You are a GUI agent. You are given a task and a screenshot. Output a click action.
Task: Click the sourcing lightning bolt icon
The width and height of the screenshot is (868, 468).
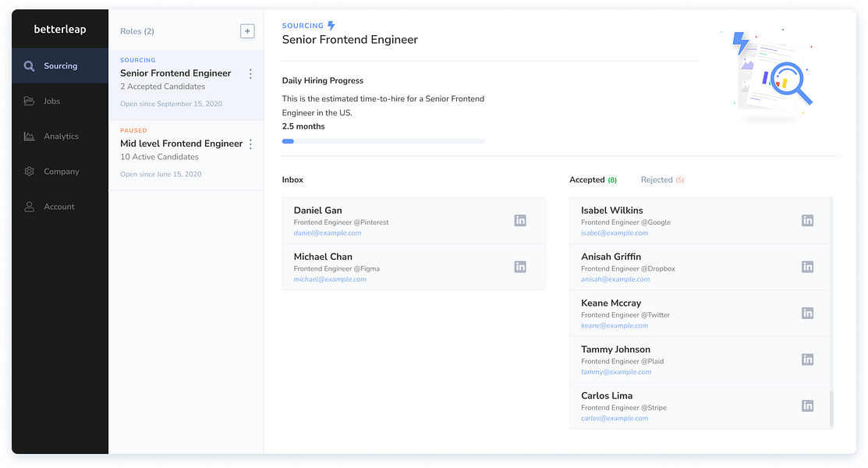(x=331, y=26)
